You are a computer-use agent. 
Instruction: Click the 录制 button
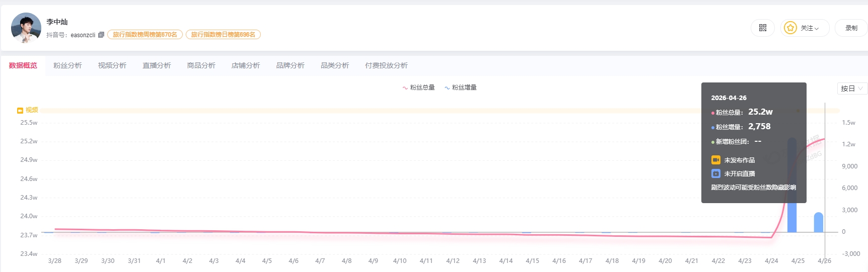(x=851, y=28)
